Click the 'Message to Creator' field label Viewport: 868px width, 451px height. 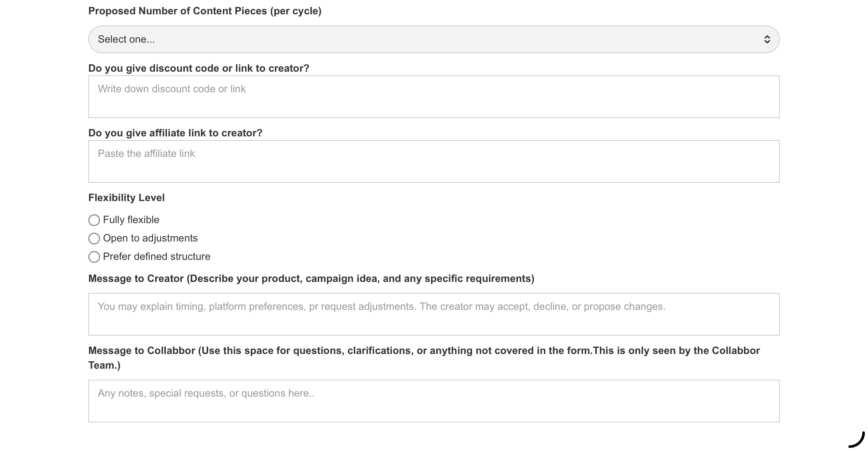tap(311, 279)
